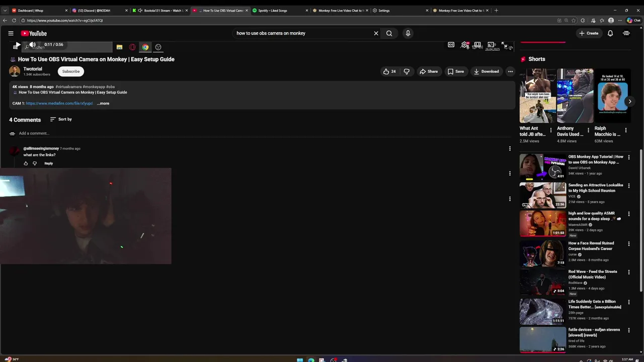644x362 pixels.
Task: Open OBS Monkey App Tutorial video thumbnail
Action: coord(543,166)
